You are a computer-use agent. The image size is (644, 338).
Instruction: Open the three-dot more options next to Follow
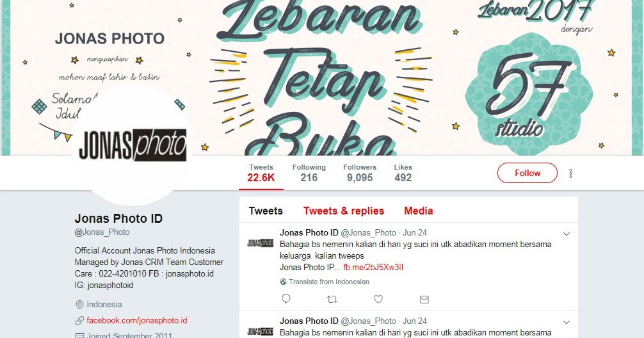pos(570,173)
